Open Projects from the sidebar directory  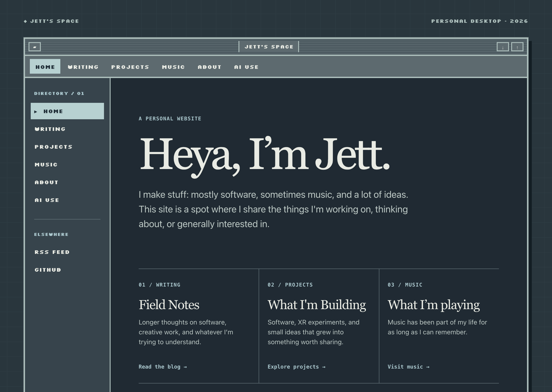click(67, 147)
